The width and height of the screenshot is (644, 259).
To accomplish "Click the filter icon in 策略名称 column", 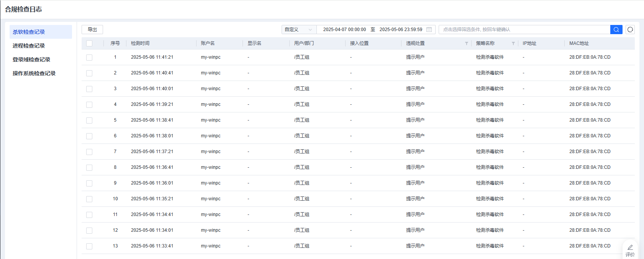I will pos(513,43).
